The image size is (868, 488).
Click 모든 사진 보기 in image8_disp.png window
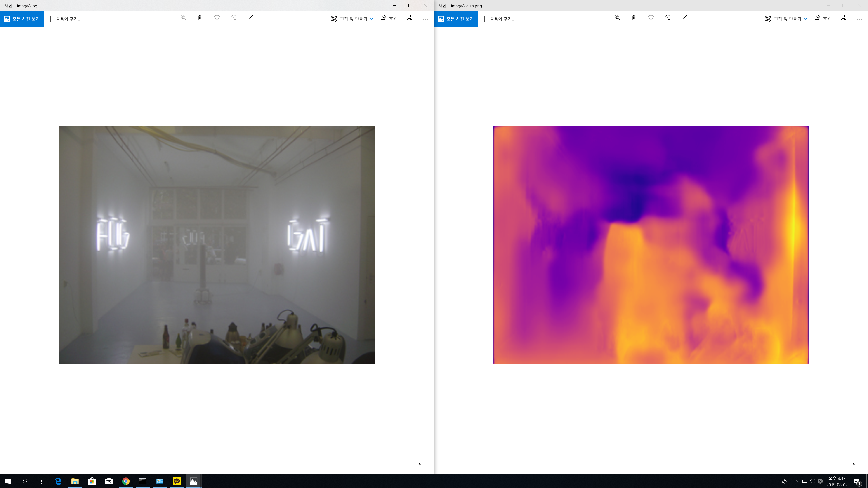pyautogui.click(x=456, y=19)
